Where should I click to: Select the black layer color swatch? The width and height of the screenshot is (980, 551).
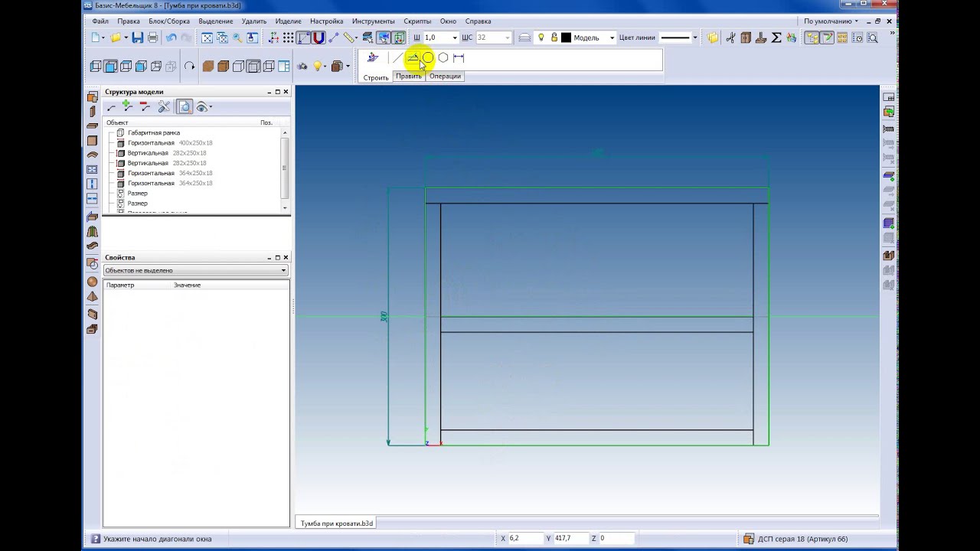pos(567,37)
